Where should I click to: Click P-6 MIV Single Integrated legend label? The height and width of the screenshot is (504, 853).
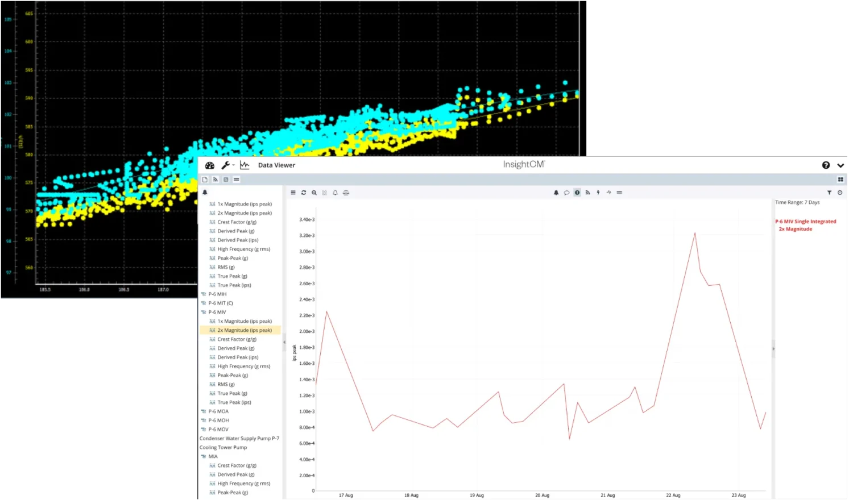[x=805, y=222]
